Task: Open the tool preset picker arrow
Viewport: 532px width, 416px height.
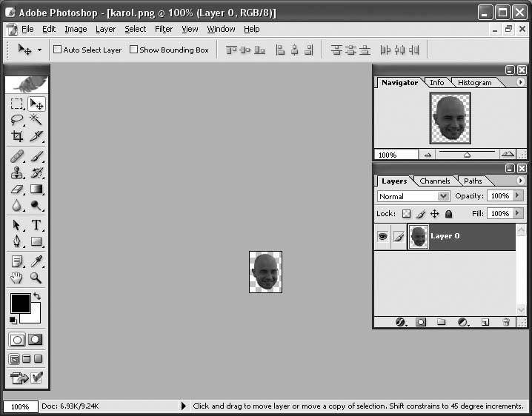Action: [x=40, y=50]
